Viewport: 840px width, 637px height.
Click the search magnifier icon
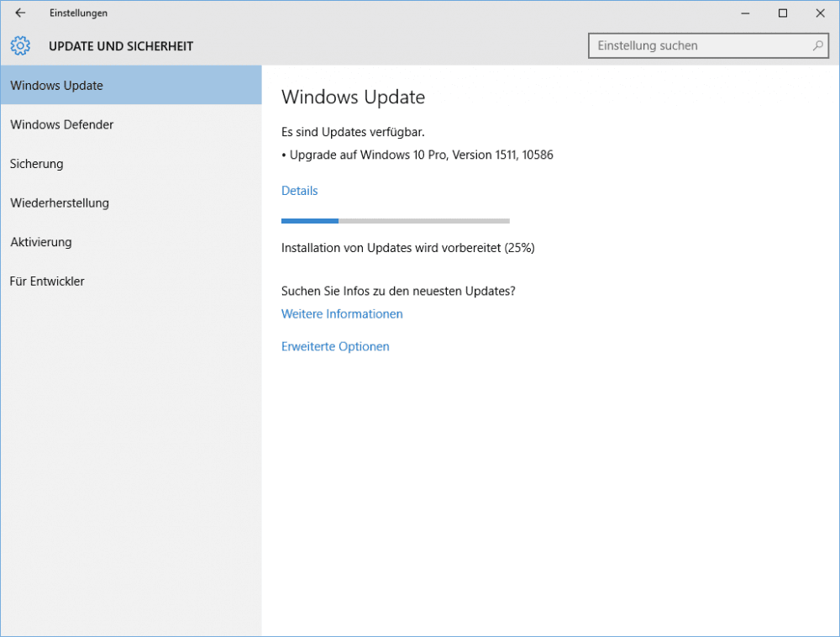click(817, 46)
